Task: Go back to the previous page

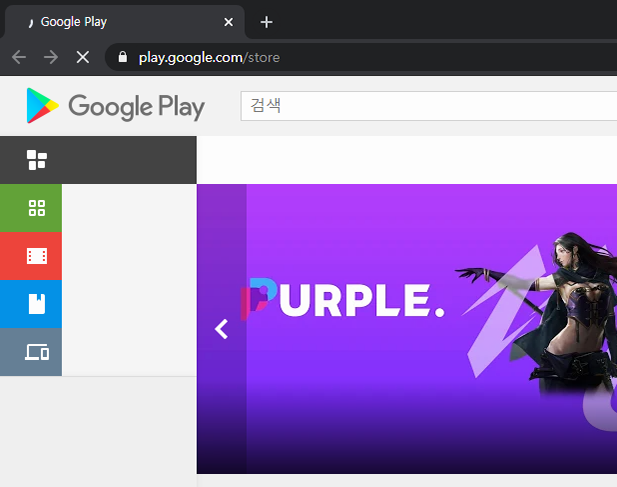Action: tap(19, 57)
